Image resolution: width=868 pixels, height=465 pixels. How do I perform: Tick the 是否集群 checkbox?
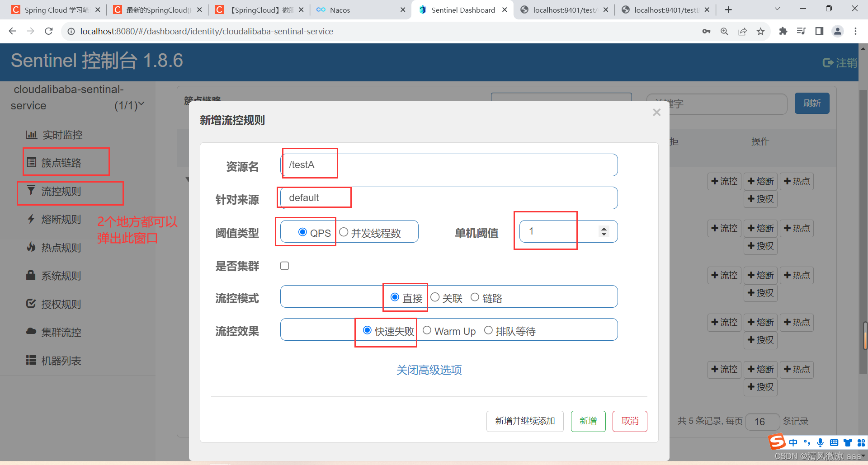click(x=284, y=266)
